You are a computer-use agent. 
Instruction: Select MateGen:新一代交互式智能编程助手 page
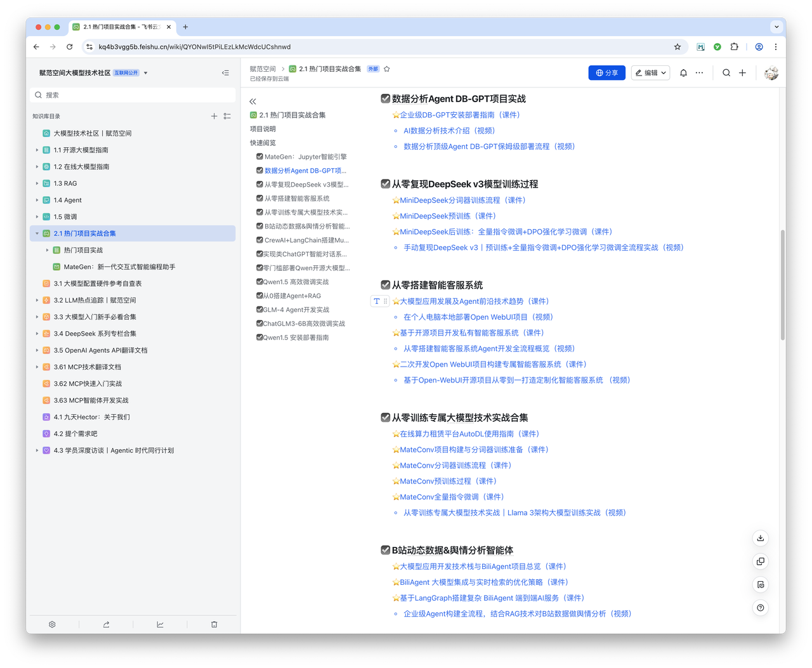(x=133, y=267)
